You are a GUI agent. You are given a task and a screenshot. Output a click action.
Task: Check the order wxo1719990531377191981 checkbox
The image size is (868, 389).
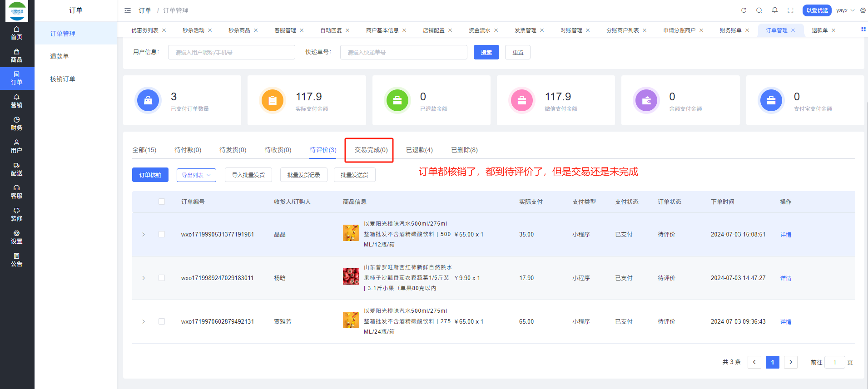coord(162,234)
